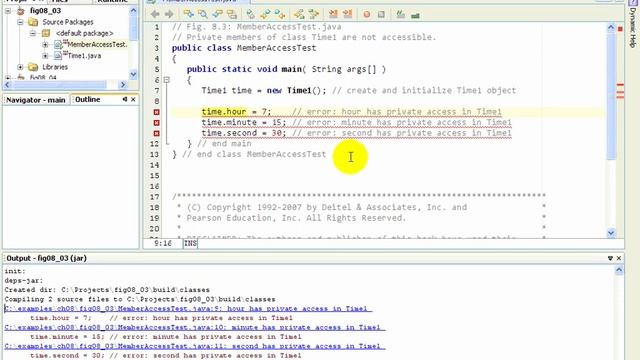Shift the current line left

point(333,14)
